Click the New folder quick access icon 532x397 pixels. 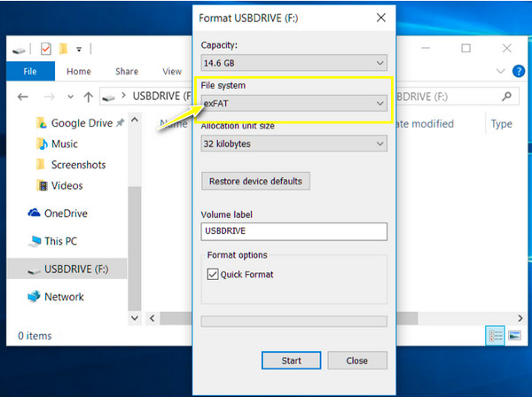tap(64, 49)
